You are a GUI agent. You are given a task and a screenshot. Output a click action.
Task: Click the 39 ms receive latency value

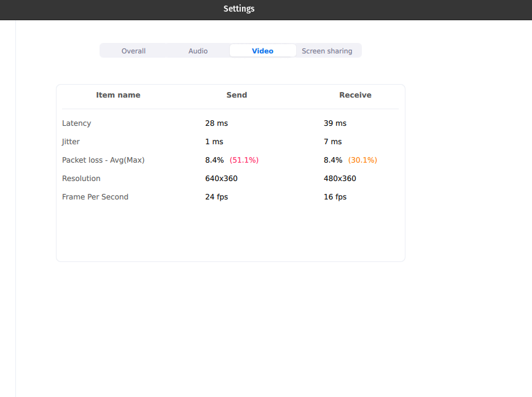335,123
